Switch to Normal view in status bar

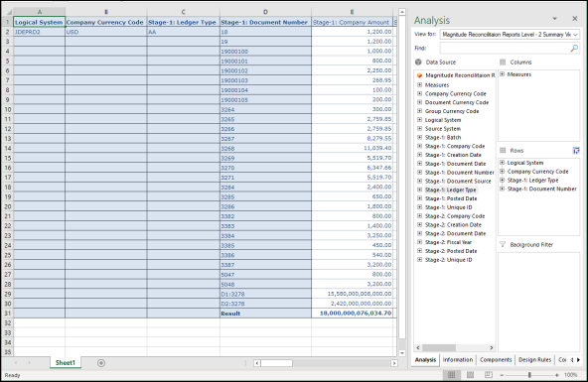tap(452, 375)
